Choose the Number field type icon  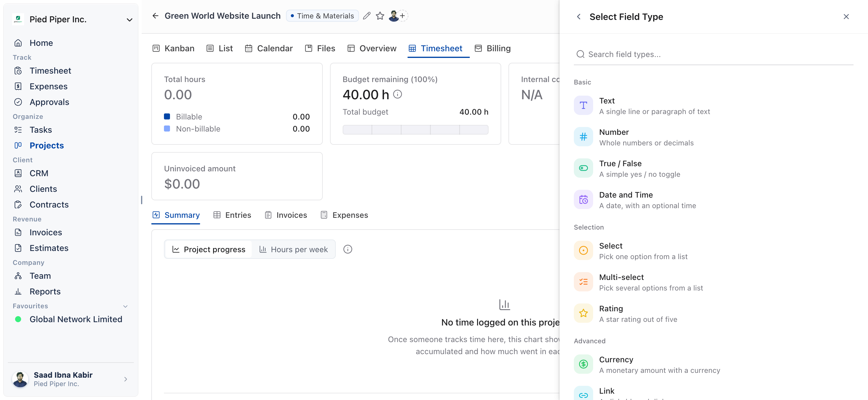pos(583,137)
